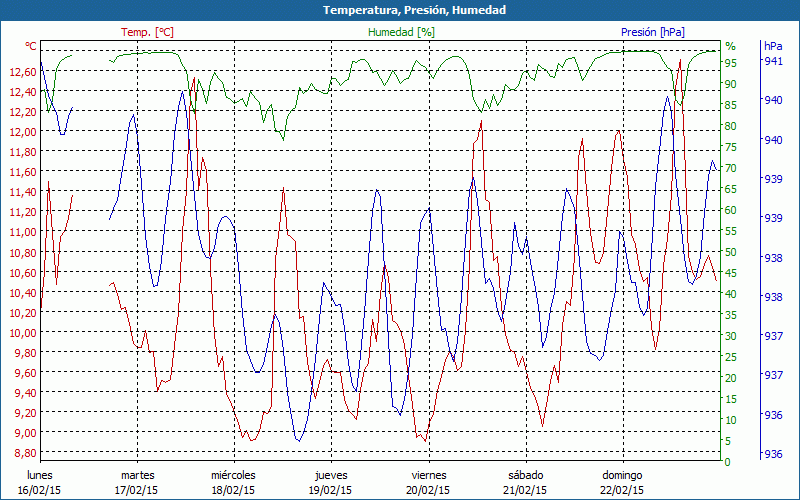This screenshot has height=500, width=800.
Task: Click the chart title Temperatura, Presión, Humedad
Action: pyautogui.click(x=400, y=10)
